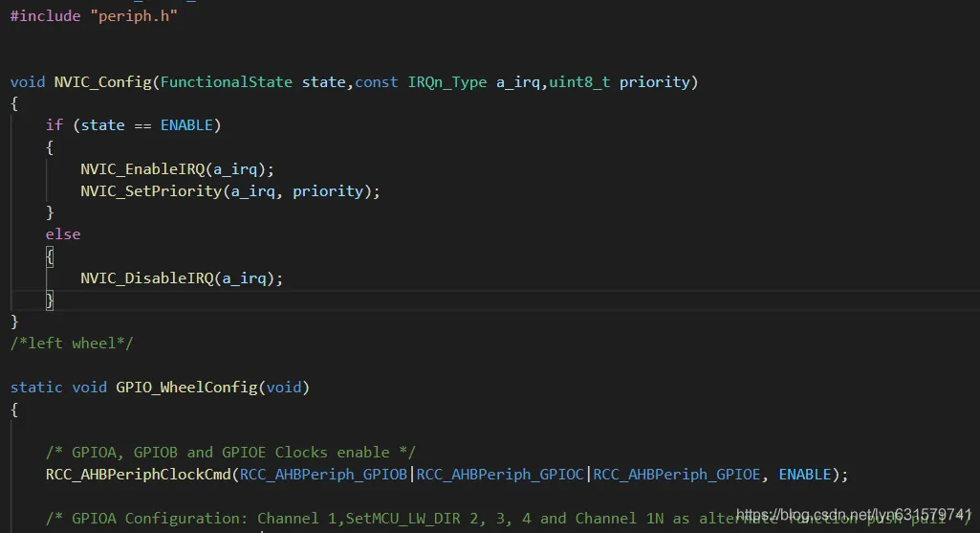Click the #include "periph.h" line

[94, 16]
